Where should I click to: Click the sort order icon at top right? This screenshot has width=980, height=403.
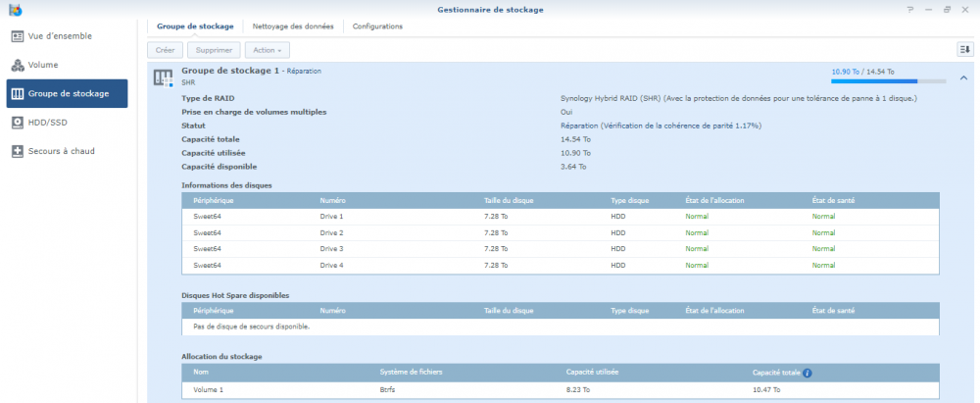point(964,49)
